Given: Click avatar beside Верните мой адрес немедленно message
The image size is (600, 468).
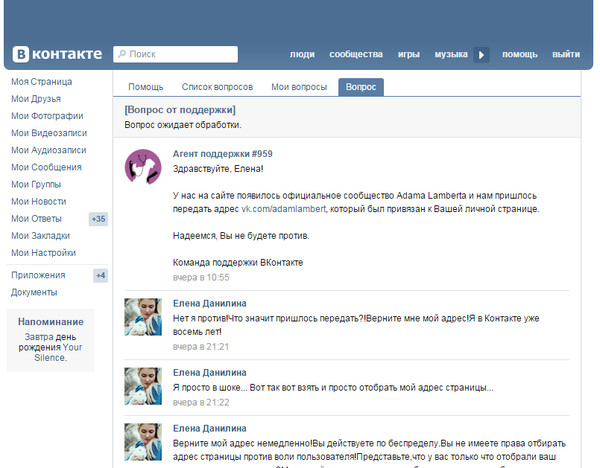Looking at the screenshot, I should (x=143, y=442).
